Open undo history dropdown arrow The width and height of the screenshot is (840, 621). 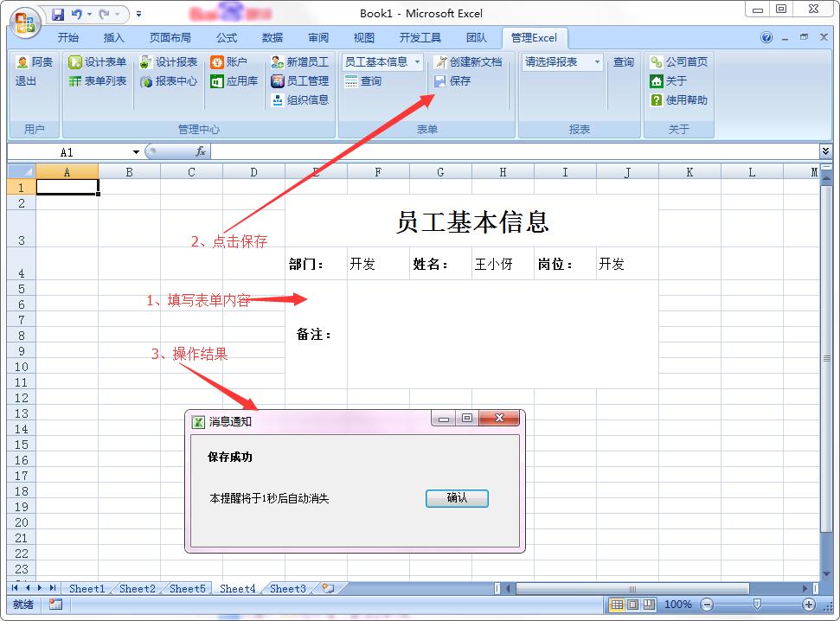point(89,15)
